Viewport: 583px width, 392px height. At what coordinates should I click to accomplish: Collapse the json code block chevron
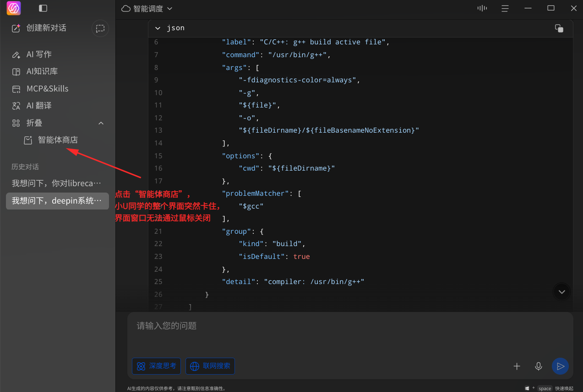coord(158,28)
